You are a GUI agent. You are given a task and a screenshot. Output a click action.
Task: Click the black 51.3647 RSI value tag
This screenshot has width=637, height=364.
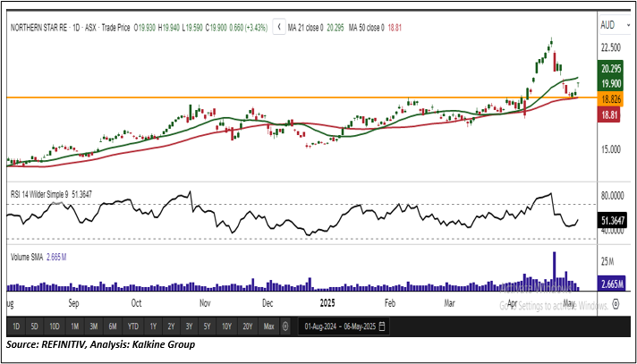coord(614,221)
